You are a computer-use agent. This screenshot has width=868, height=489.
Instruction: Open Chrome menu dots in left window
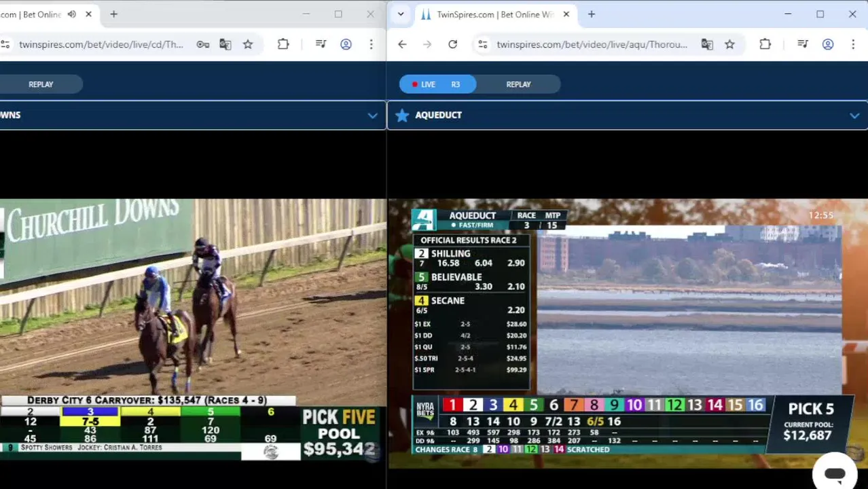371,44
